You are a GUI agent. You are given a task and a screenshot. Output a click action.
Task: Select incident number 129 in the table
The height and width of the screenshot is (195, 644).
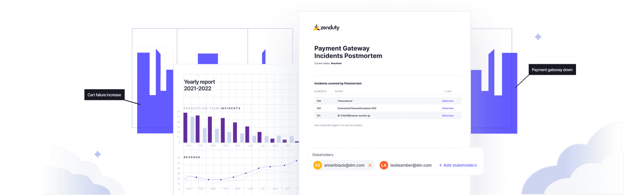318,101
